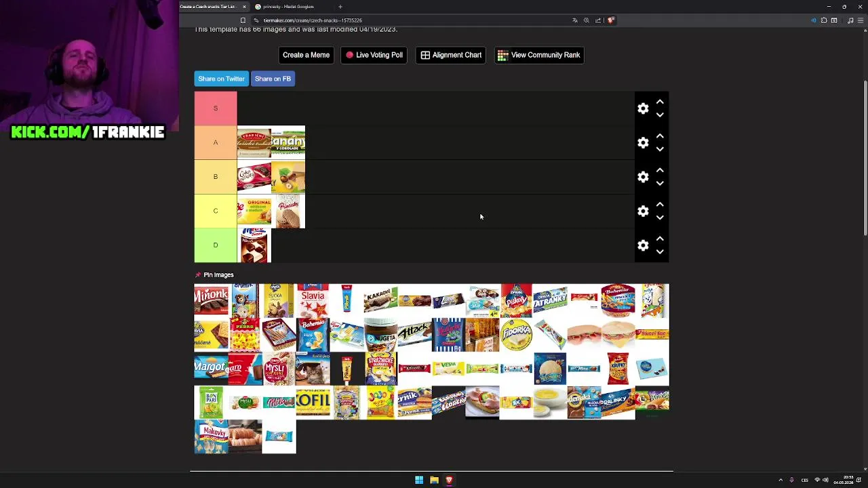Pick the Slavia snack image

pos(313,301)
